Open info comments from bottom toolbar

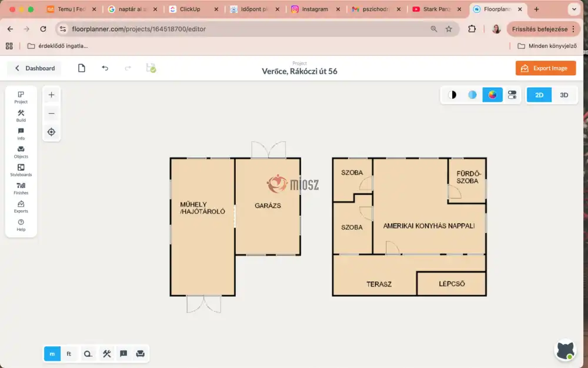pos(123,354)
